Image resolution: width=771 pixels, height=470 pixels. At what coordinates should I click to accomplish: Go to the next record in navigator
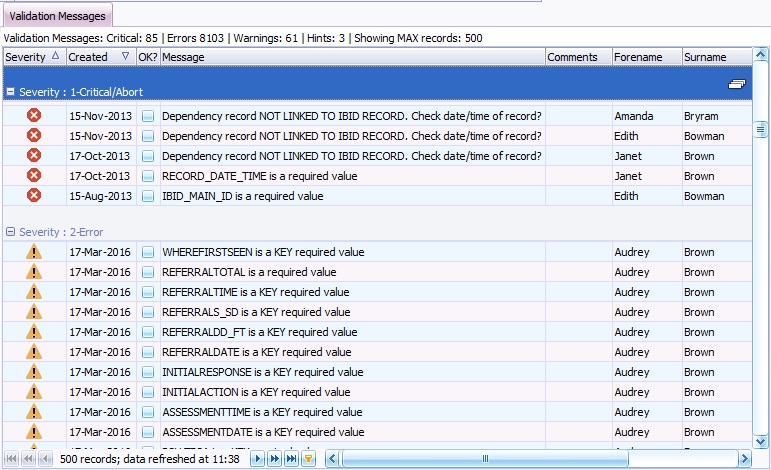click(257, 459)
